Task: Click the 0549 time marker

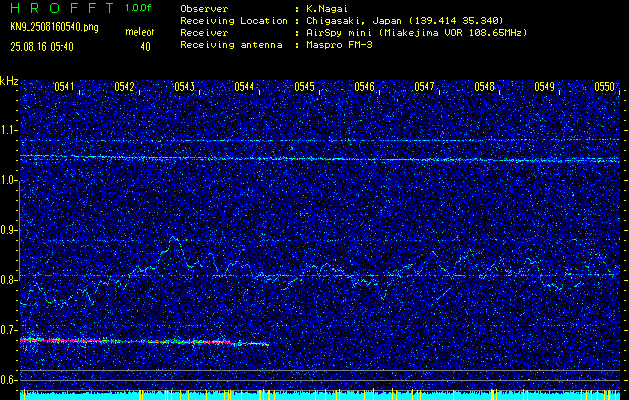Action: coord(545,87)
